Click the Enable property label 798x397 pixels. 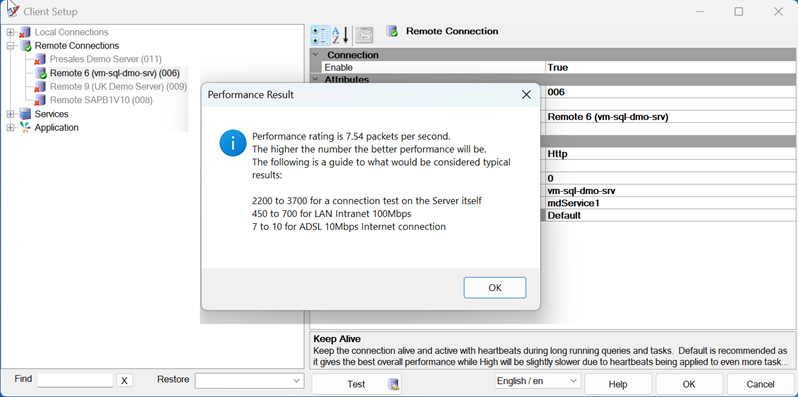click(338, 68)
